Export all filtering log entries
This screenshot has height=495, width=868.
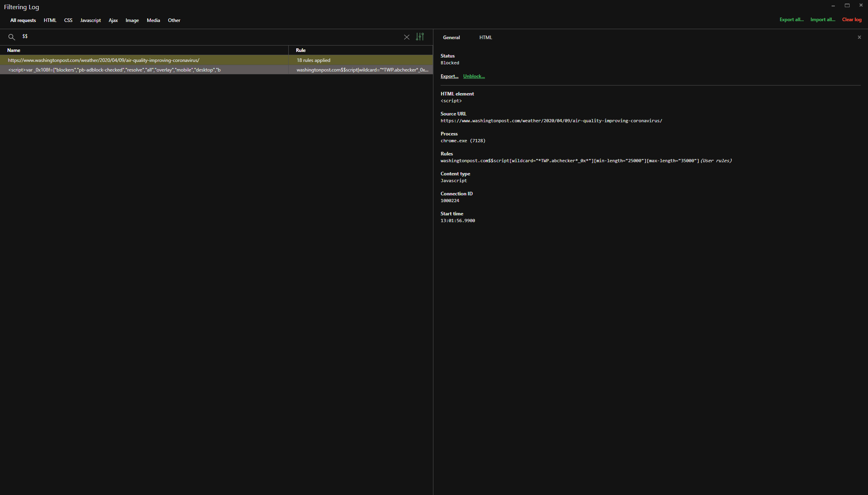point(791,20)
